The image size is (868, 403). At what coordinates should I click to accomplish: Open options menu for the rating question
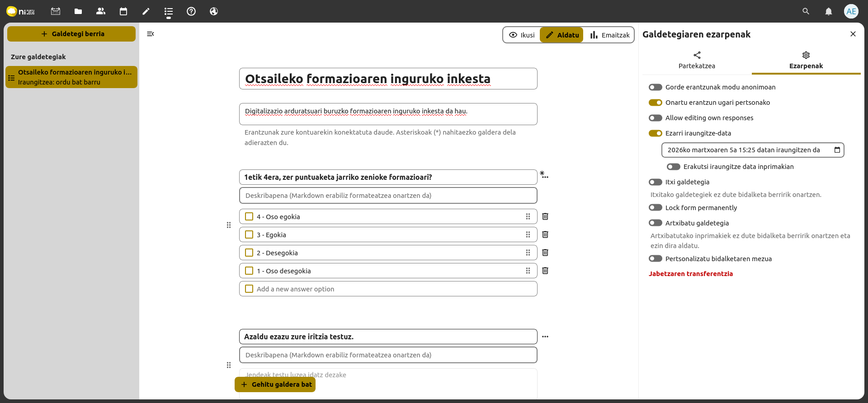tap(545, 177)
